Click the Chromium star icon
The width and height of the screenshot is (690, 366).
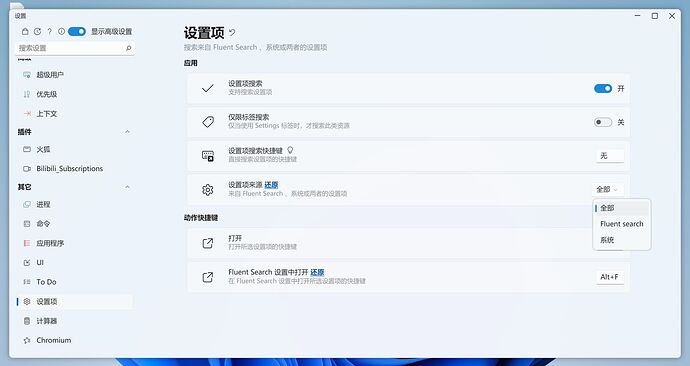pos(27,340)
